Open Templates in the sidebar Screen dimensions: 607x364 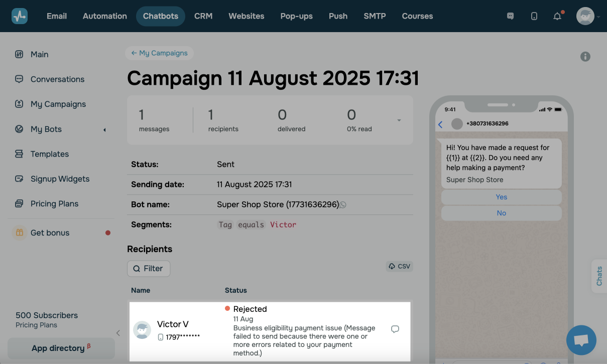[49, 154]
